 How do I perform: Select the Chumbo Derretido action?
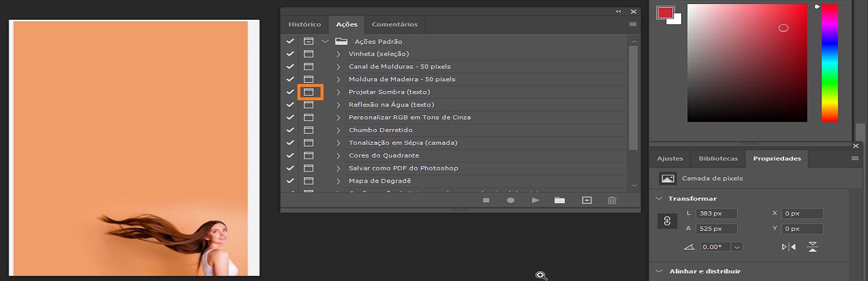click(380, 130)
